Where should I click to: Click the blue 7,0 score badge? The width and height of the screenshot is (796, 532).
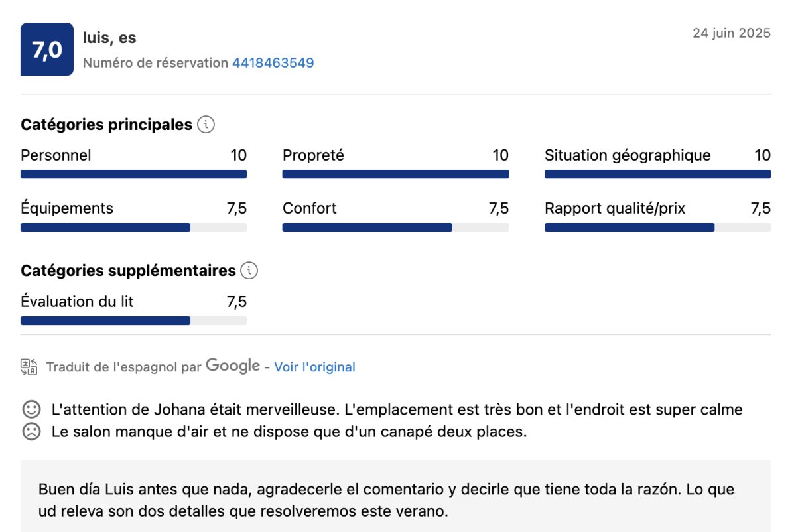click(47, 50)
